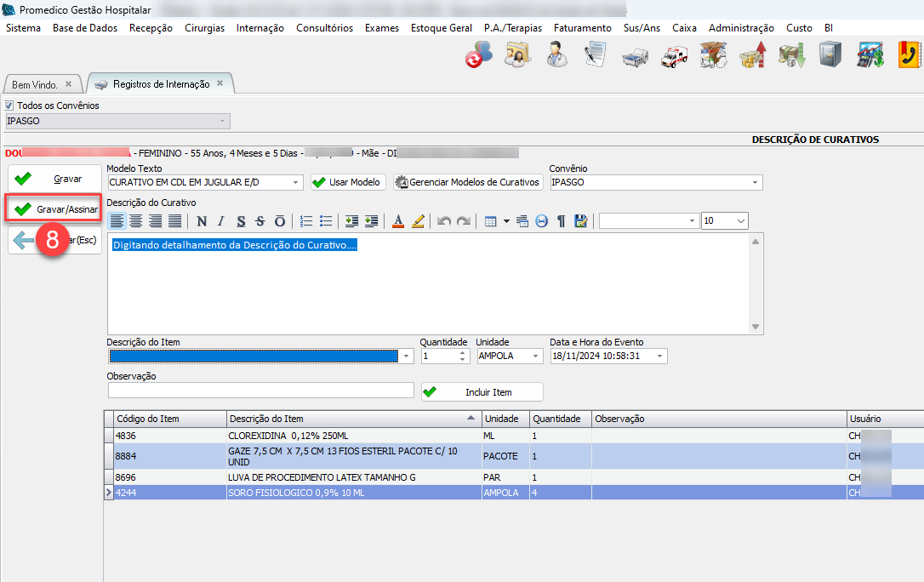Click the Incluir Item button
924x582 pixels.
[482, 391]
